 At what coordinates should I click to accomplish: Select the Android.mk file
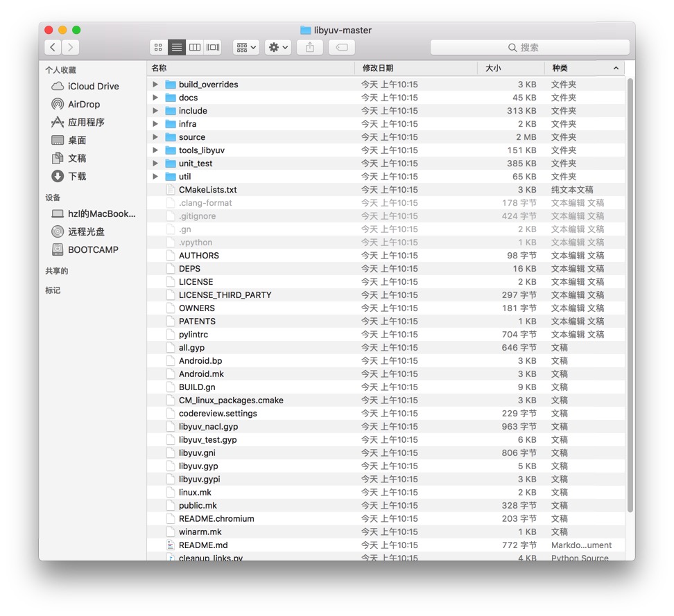click(x=386, y=374)
